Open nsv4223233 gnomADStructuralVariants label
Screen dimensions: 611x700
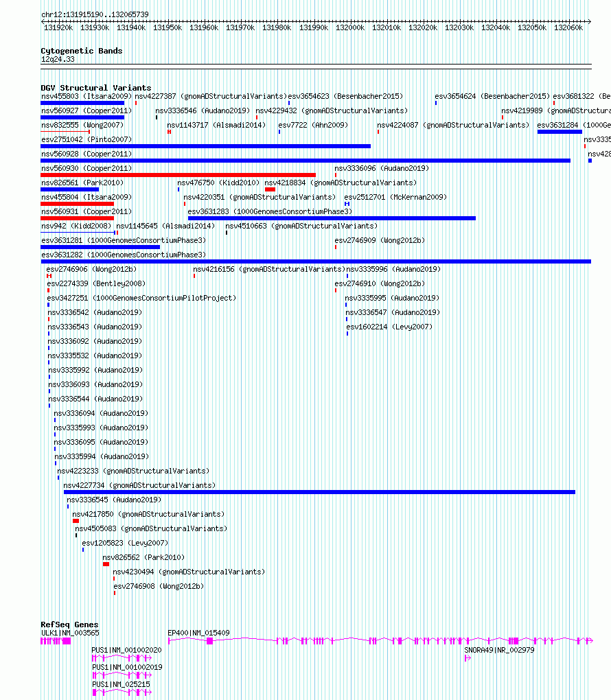tap(134, 471)
